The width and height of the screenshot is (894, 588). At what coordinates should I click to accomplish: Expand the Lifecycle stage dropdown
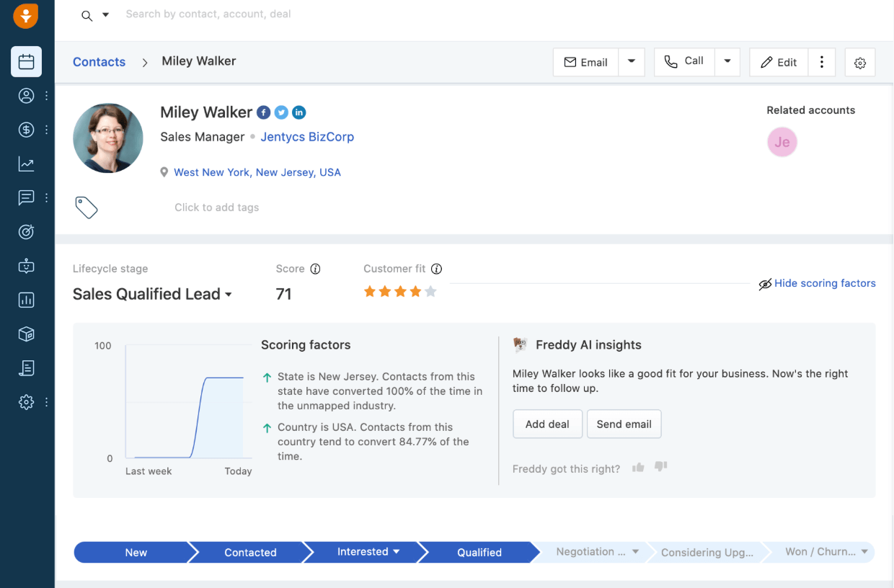(x=229, y=294)
